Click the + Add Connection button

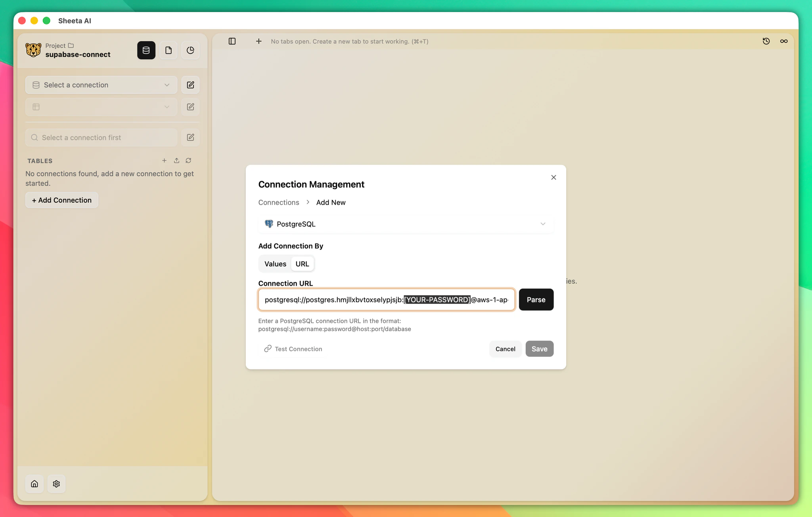pyautogui.click(x=62, y=200)
